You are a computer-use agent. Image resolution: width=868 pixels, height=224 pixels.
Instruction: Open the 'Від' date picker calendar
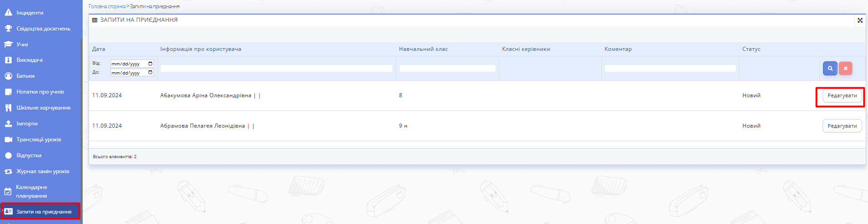pyautogui.click(x=150, y=64)
